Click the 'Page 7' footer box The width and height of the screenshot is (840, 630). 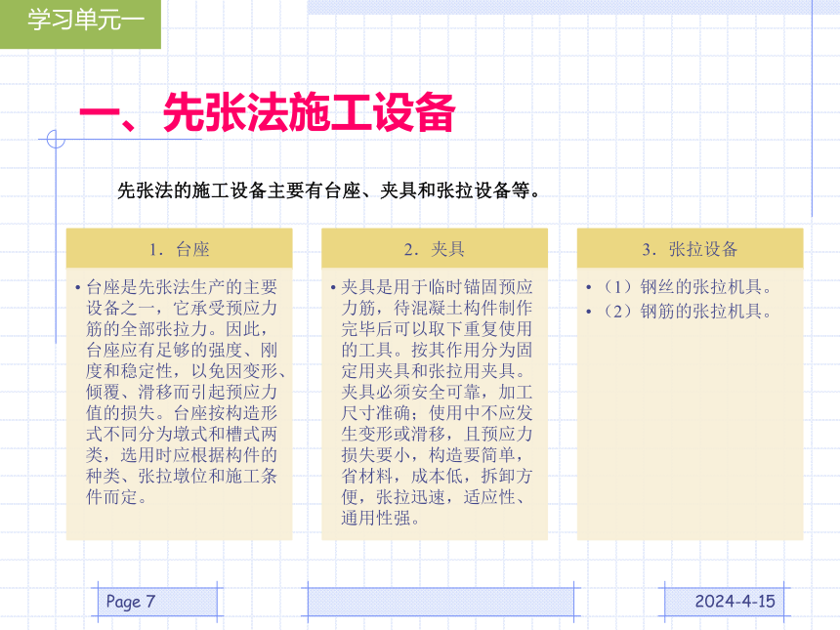tap(157, 602)
